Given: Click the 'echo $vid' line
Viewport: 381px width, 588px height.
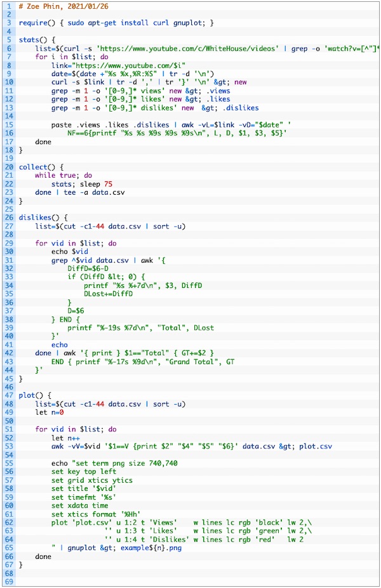Looking at the screenshot, I should 70,251.
